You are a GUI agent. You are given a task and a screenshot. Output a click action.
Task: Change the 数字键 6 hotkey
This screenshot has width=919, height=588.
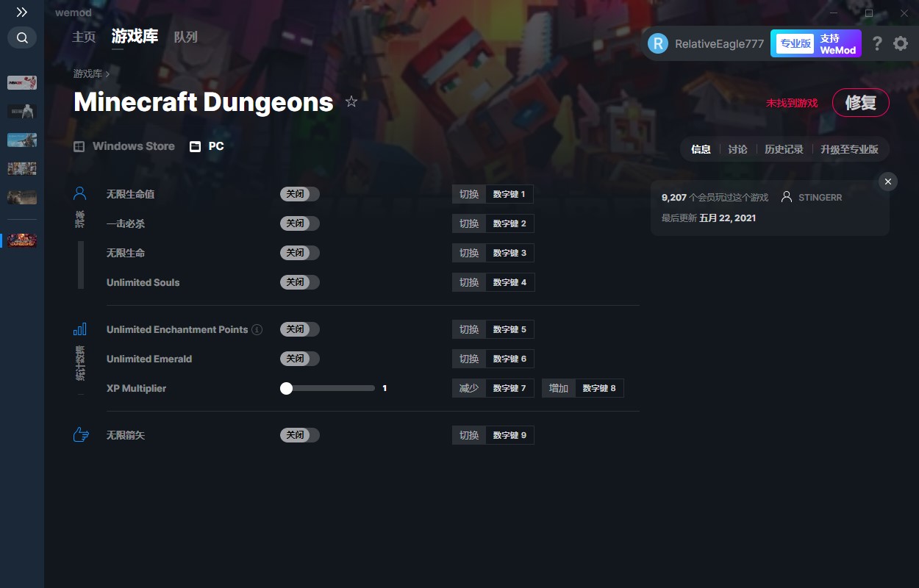tap(509, 359)
